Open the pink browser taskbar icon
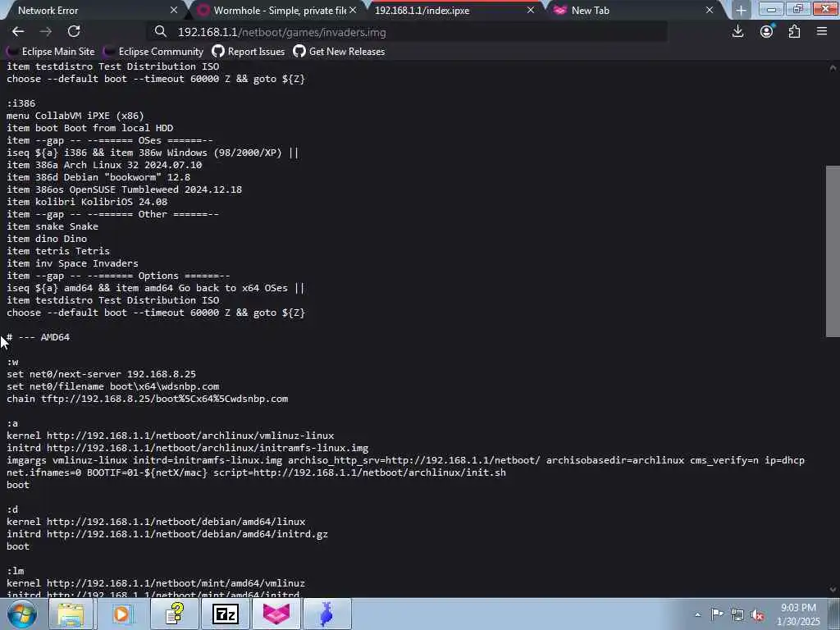This screenshot has height=630, width=840. [276, 614]
